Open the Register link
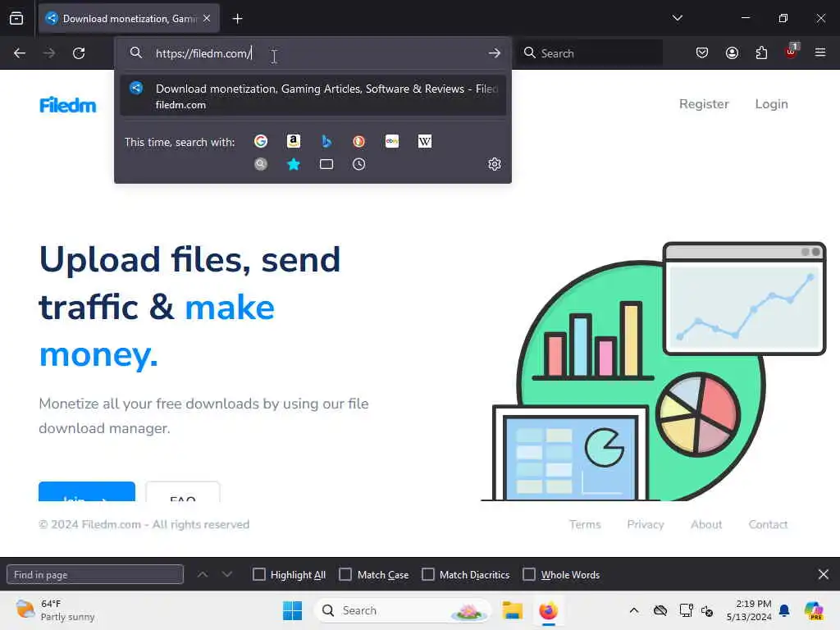The image size is (840, 630). click(704, 104)
